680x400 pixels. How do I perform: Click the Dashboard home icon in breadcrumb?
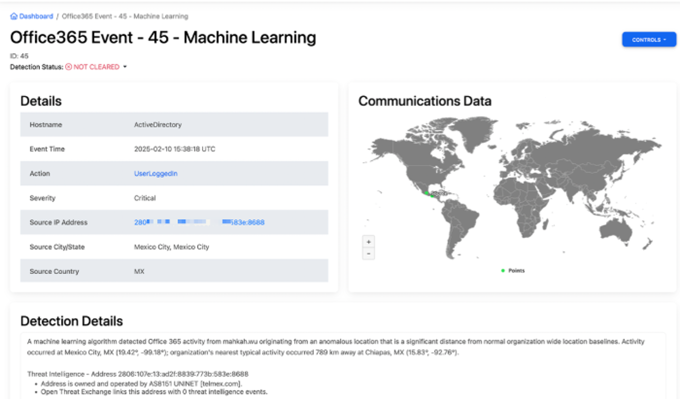14,16
